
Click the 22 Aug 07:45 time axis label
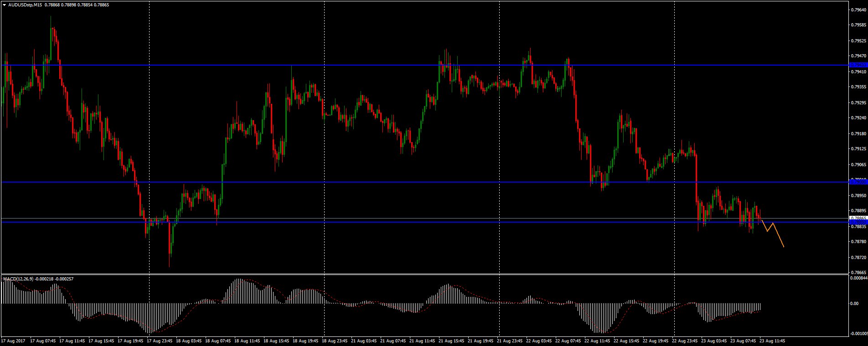568,341
